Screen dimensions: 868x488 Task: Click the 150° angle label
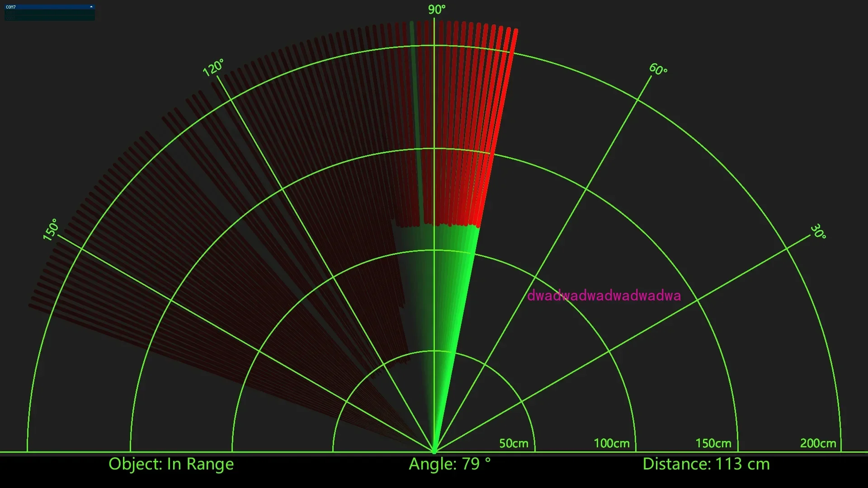51,230
